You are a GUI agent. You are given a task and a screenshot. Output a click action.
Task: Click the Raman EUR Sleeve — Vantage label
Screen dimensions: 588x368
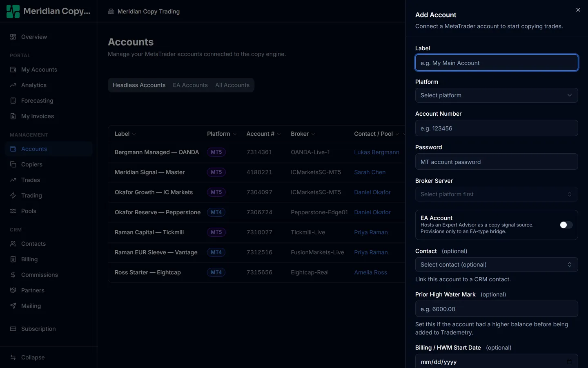tap(156, 252)
